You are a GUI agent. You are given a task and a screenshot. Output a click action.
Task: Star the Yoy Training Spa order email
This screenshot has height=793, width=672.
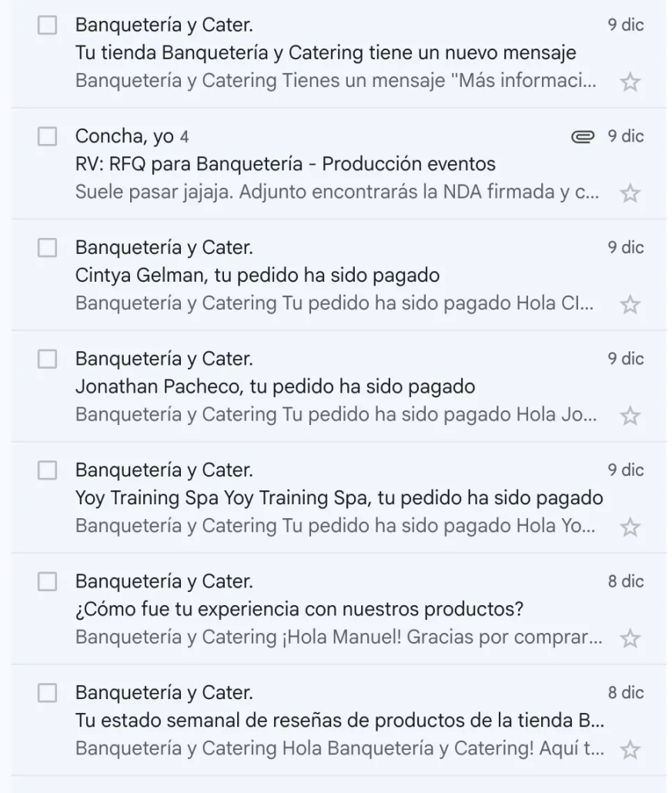tap(630, 527)
